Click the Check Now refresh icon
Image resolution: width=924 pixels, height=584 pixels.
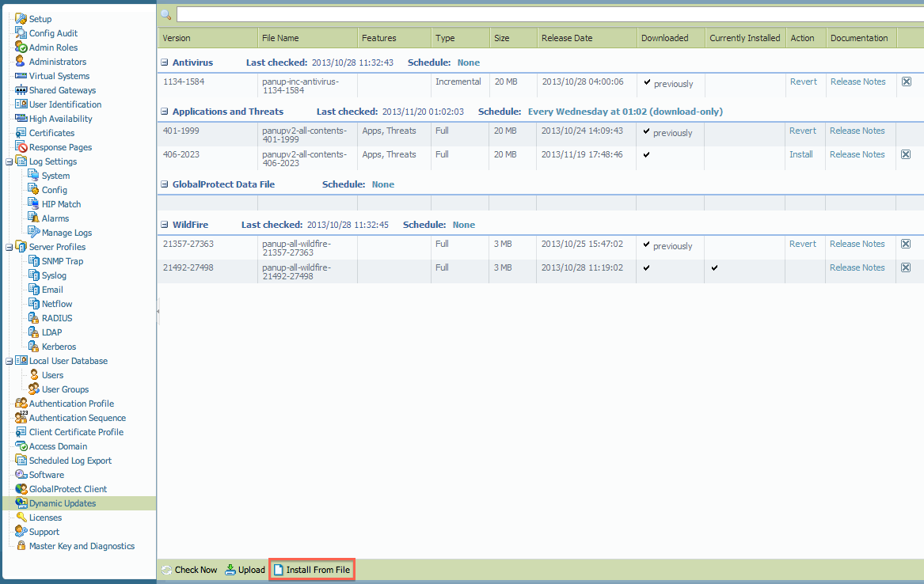click(x=166, y=570)
